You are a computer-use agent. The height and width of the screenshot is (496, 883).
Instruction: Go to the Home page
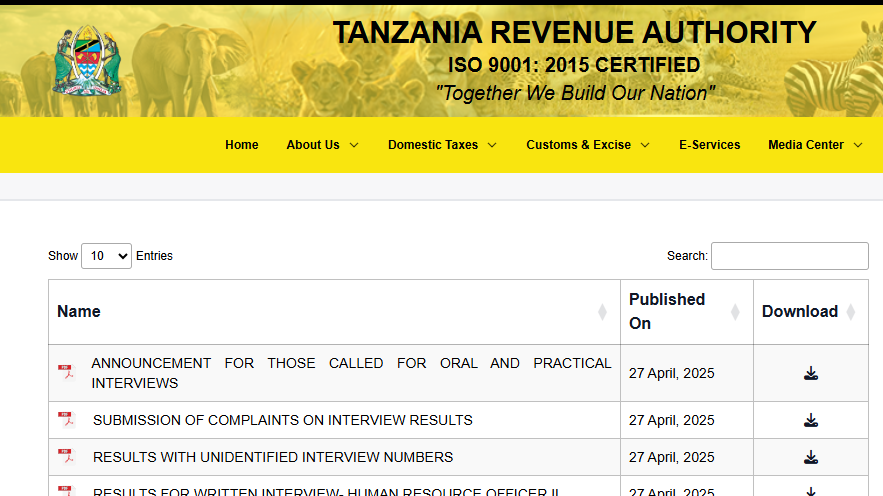point(242,145)
